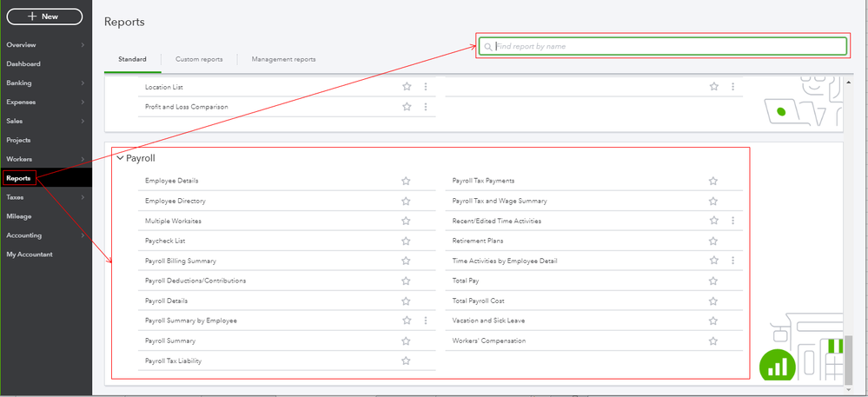Star the Paycheck List report
Screen dimensions: 868x397
point(406,241)
